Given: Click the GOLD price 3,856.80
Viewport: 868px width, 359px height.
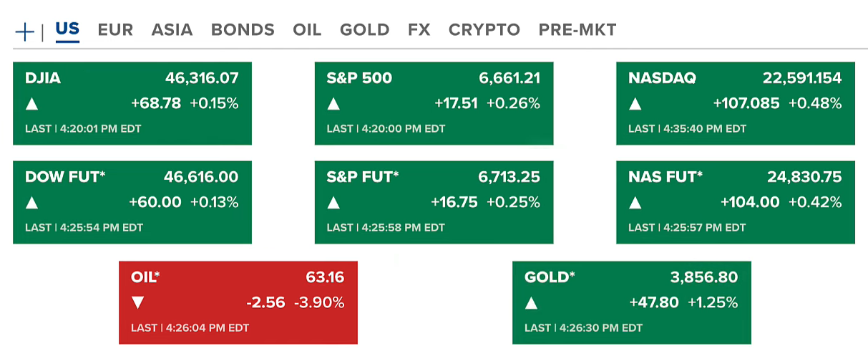Looking at the screenshot, I should [703, 277].
